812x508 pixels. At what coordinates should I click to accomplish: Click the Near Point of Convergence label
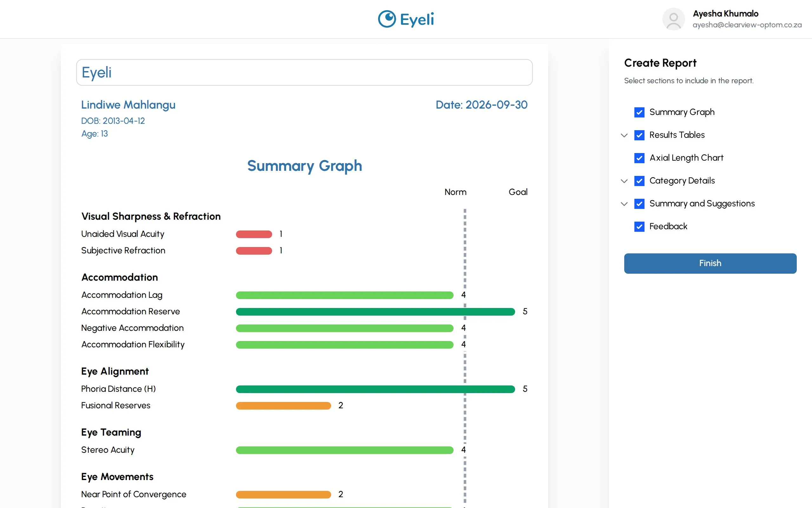click(134, 494)
